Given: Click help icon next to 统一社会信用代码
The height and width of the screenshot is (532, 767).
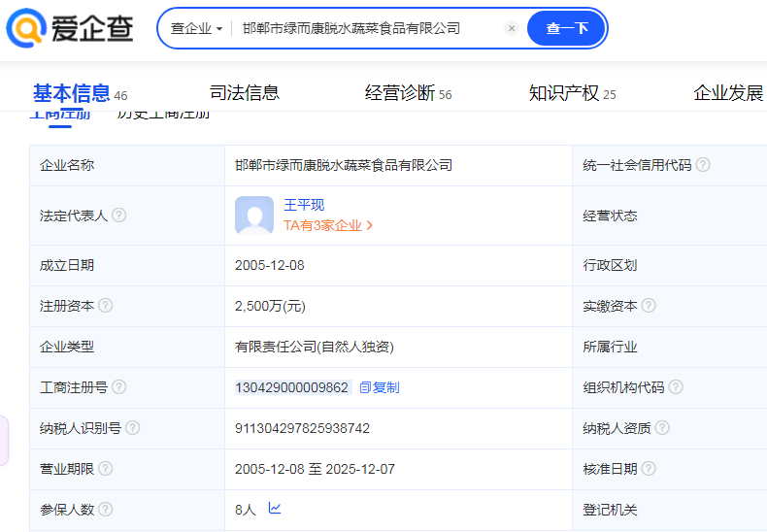Looking at the screenshot, I should 703,165.
